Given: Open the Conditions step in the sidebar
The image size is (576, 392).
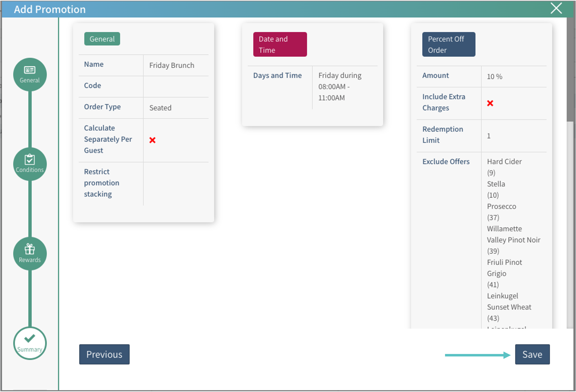Looking at the screenshot, I should (30, 164).
